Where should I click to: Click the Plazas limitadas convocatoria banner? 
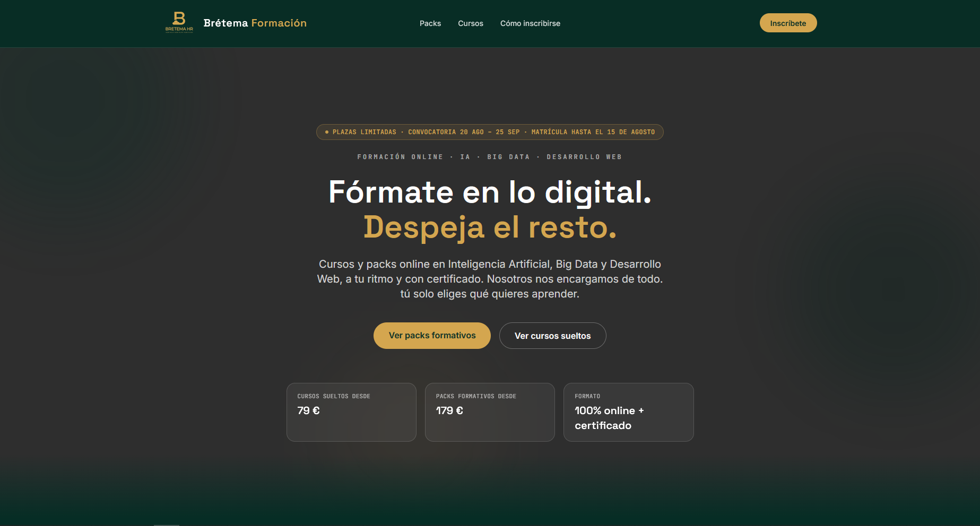click(x=490, y=132)
